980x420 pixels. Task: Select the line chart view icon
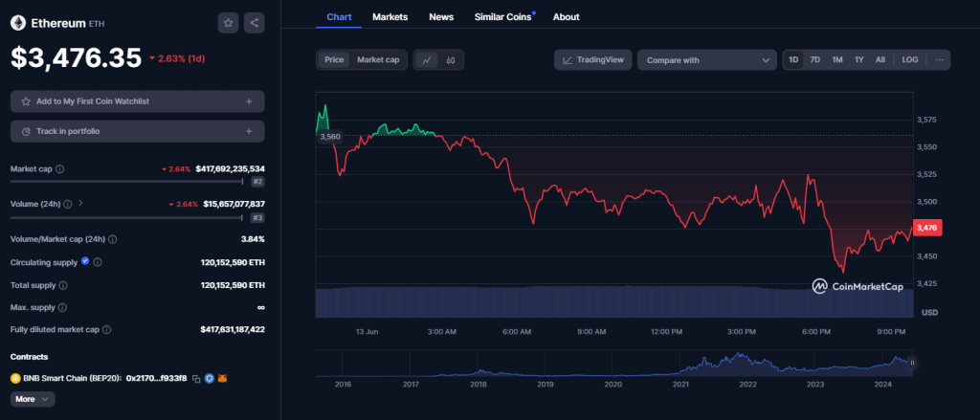click(x=427, y=59)
